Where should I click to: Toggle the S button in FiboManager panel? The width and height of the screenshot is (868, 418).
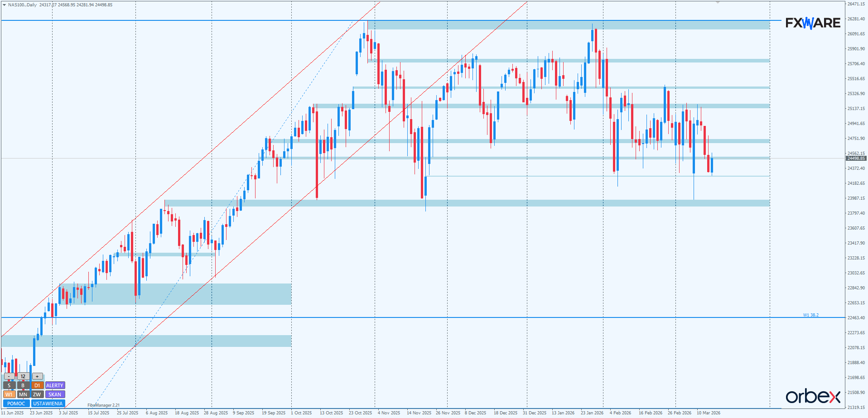point(9,385)
